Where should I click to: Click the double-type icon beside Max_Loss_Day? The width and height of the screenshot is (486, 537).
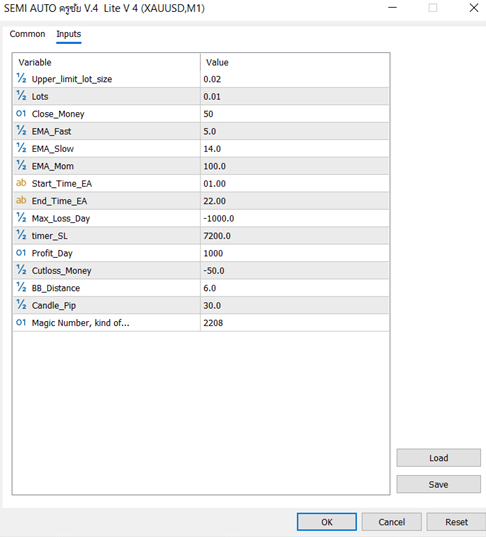click(x=21, y=218)
